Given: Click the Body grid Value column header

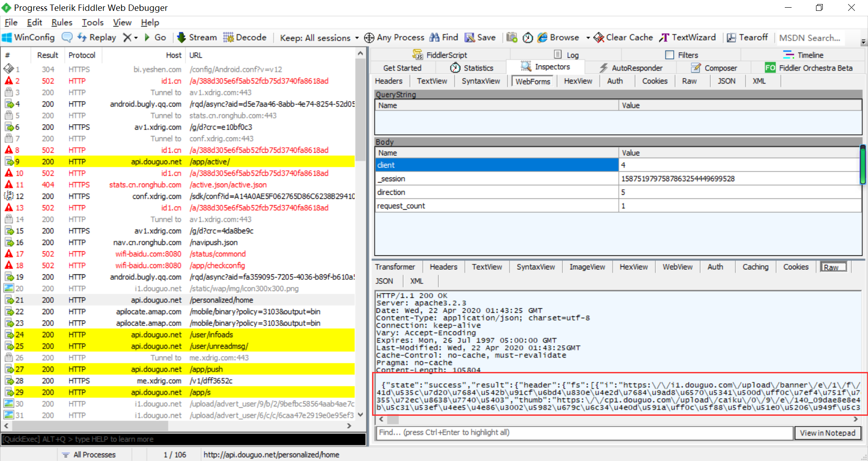Looking at the screenshot, I should coord(740,153).
